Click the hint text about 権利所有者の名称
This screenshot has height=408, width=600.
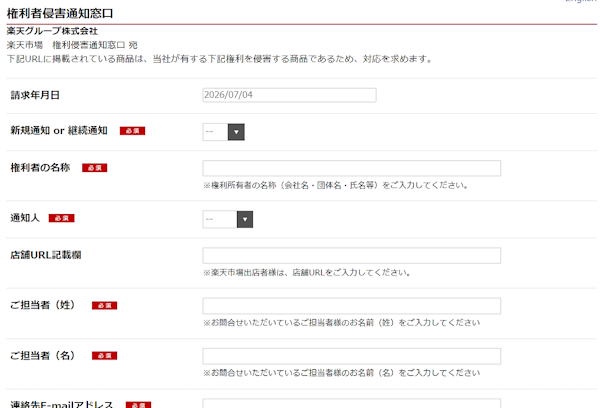point(336,185)
